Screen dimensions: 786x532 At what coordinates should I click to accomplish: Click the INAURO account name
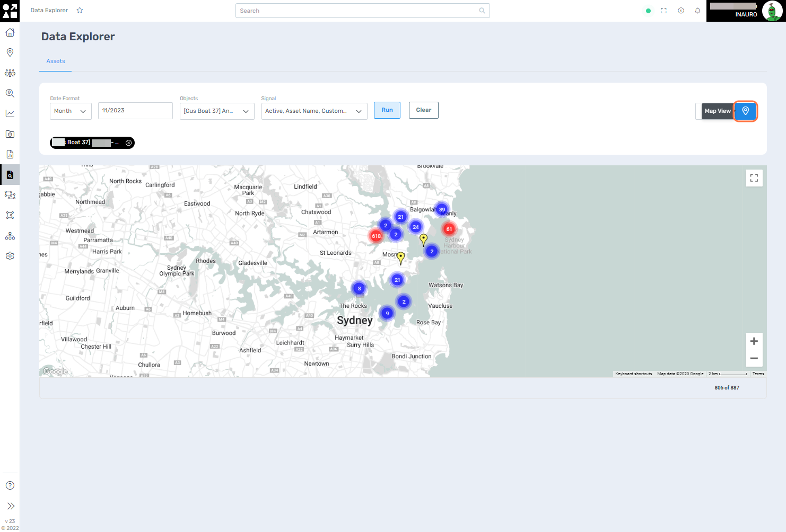coord(746,14)
